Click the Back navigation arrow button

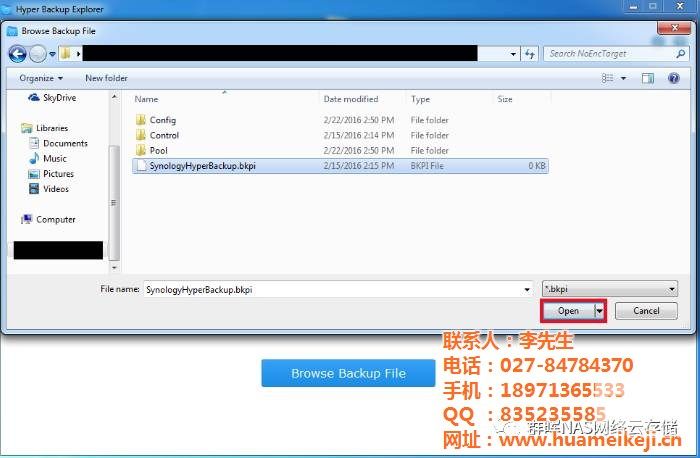pos(17,54)
